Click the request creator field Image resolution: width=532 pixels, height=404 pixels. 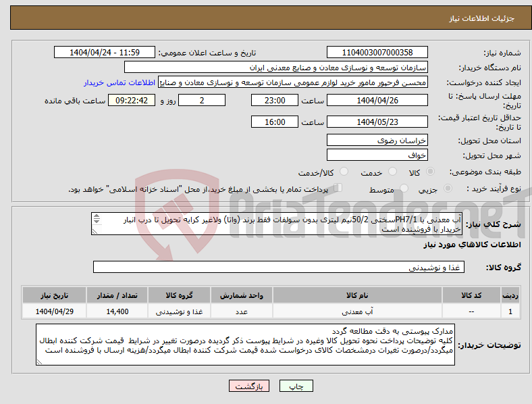click(293, 82)
